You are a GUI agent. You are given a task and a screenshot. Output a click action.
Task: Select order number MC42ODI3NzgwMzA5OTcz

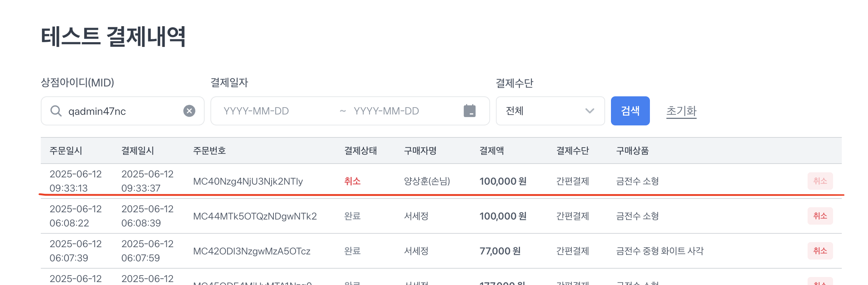click(252, 251)
